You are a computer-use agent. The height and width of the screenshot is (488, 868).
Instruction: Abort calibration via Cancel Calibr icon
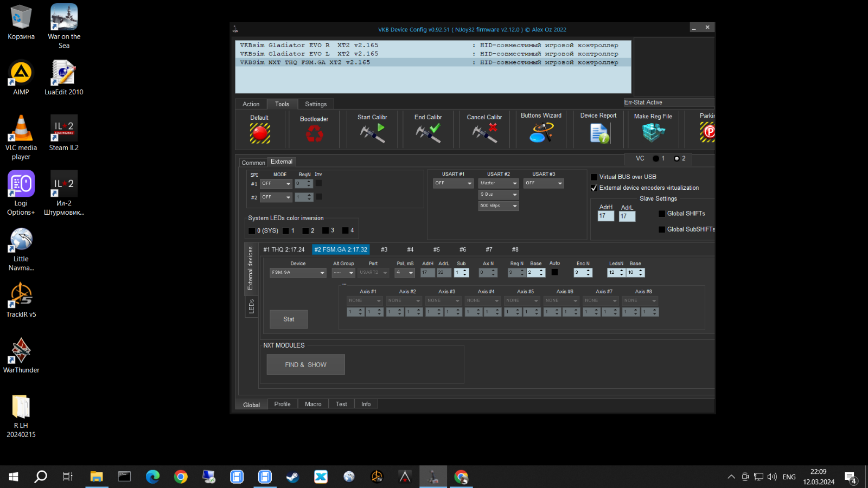[x=484, y=133]
